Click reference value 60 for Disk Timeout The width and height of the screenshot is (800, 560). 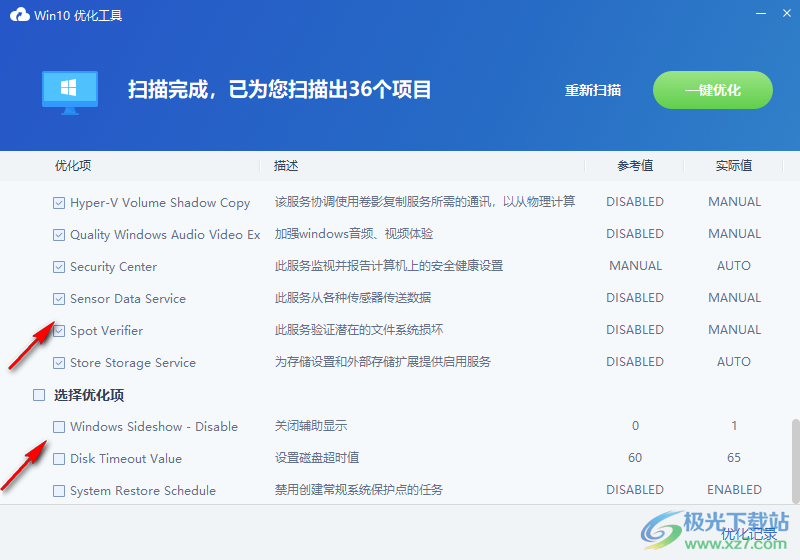click(635, 458)
